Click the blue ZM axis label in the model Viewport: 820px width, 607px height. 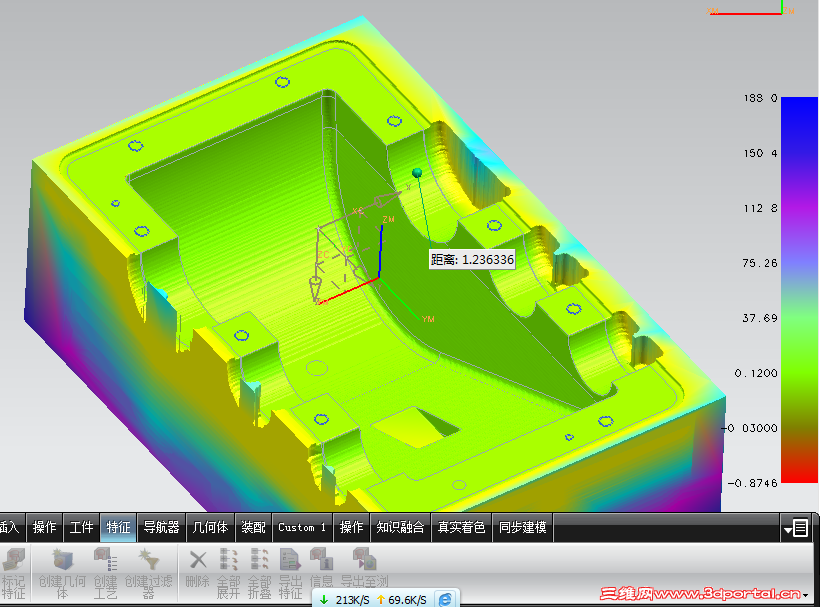click(389, 219)
